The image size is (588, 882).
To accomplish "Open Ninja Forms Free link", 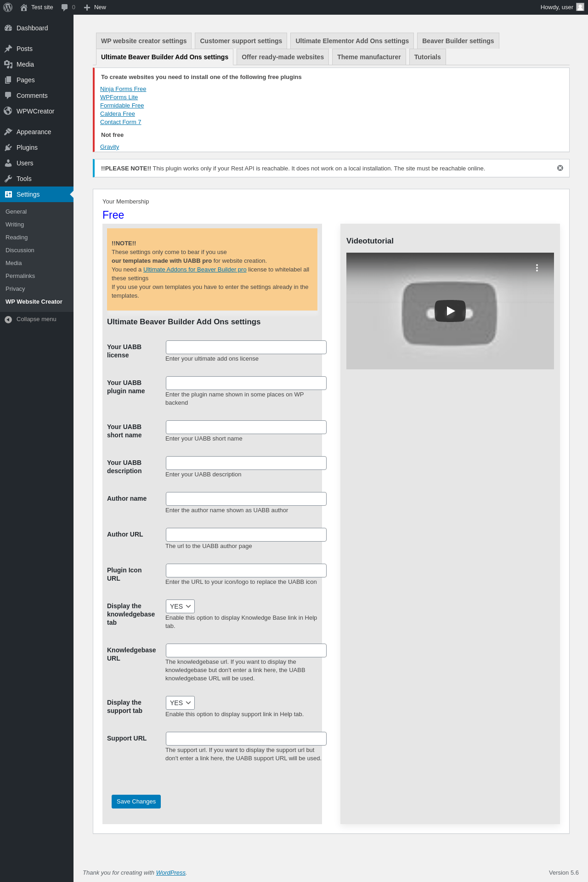I will pos(123,89).
